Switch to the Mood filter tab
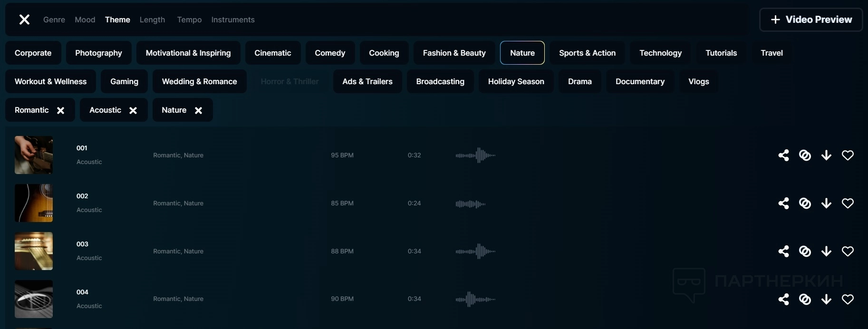Image resolution: width=868 pixels, height=329 pixels. (85, 19)
